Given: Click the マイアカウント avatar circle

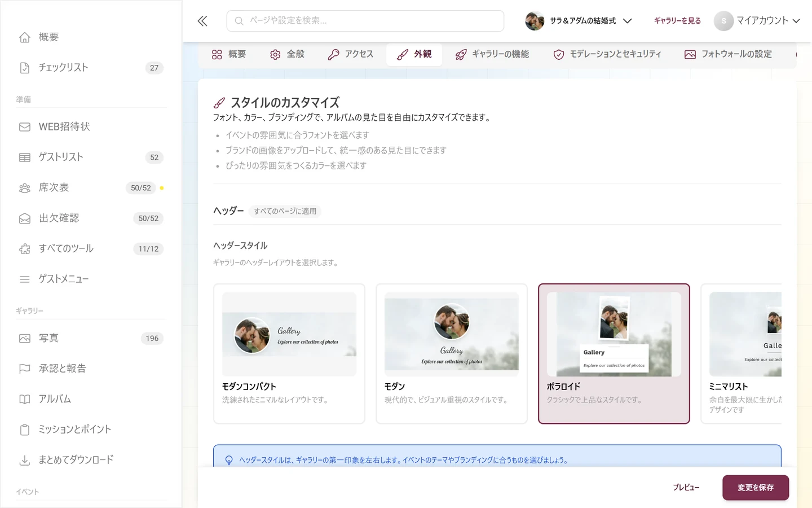Looking at the screenshot, I should (723, 21).
